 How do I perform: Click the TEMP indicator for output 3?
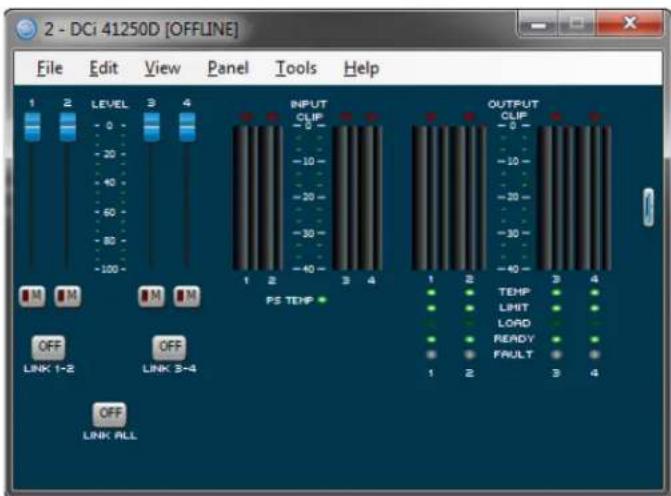click(556, 293)
